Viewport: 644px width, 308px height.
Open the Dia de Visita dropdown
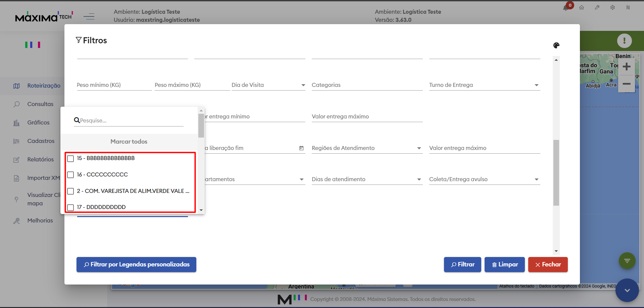[268, 85]
